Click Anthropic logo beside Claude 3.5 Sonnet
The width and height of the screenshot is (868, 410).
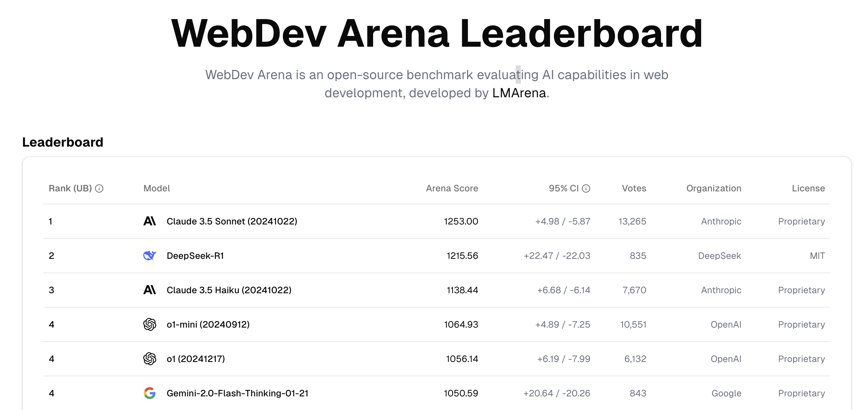point(150,221)
